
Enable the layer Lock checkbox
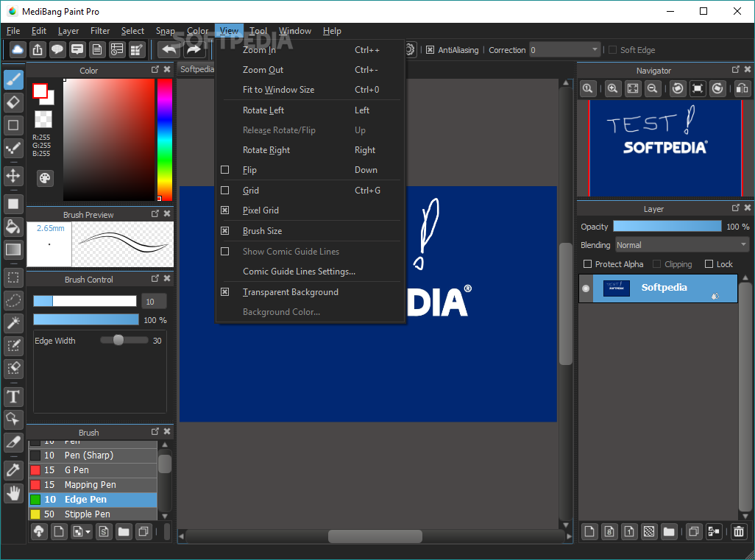click(709, 264)
